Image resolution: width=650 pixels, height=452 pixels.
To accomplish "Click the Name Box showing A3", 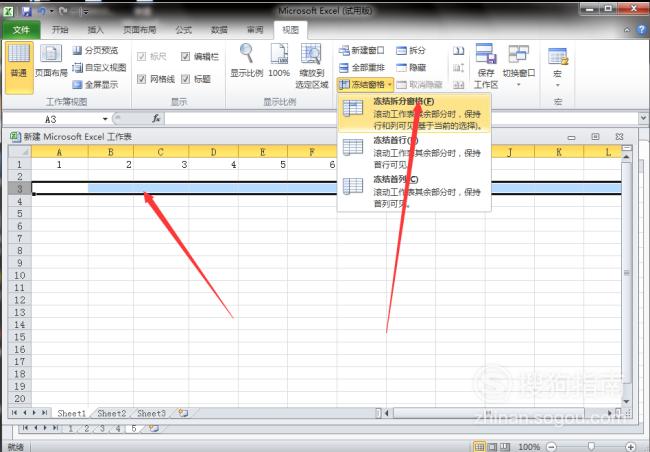I will (51, 119).
